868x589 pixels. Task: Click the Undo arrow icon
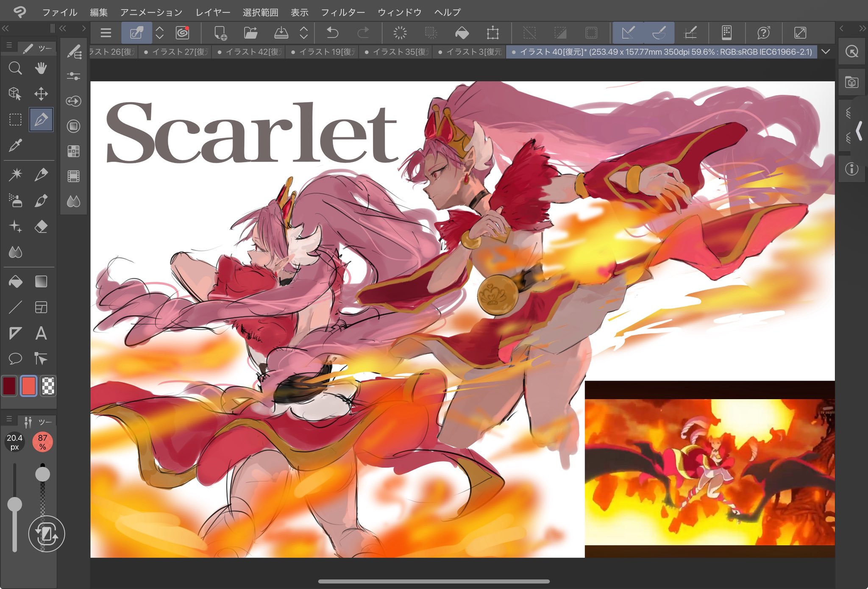tap(333, 33)
